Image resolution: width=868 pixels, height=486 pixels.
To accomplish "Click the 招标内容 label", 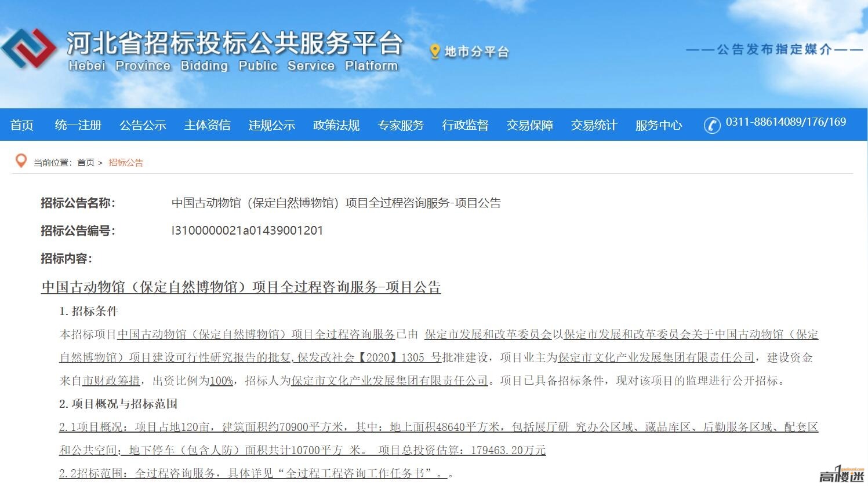I will 66,258.
